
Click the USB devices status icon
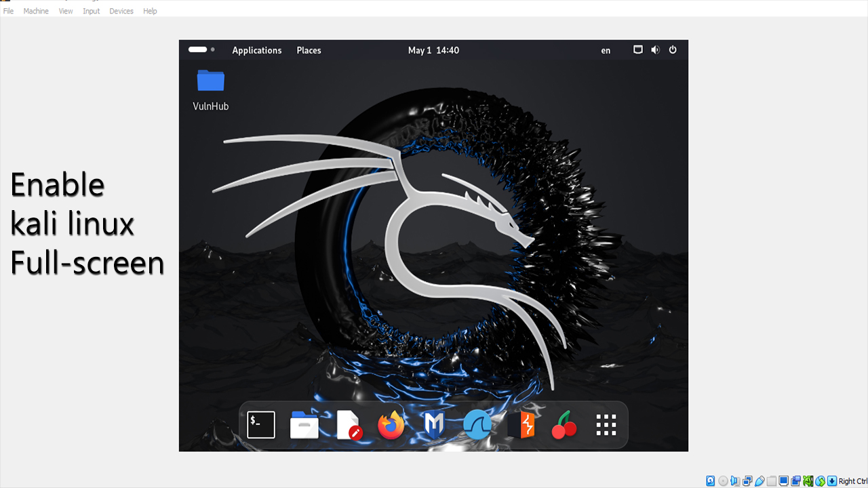759,481
